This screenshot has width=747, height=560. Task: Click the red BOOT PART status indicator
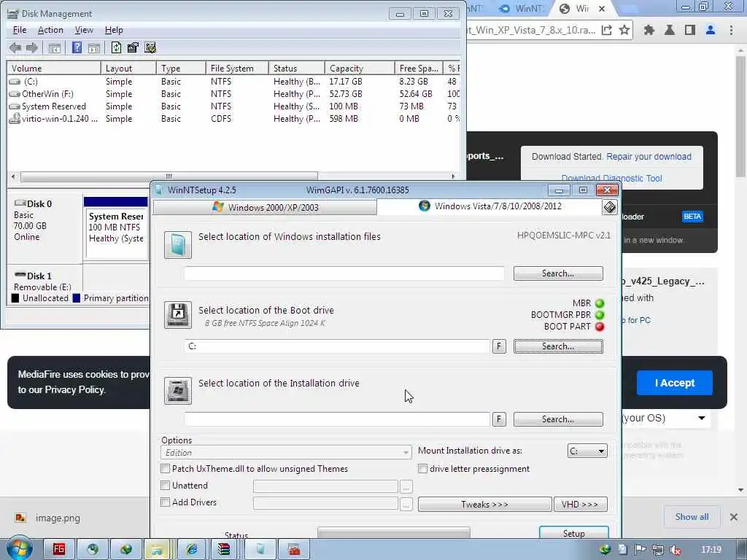pyautogui.click(x=600, y=327)
